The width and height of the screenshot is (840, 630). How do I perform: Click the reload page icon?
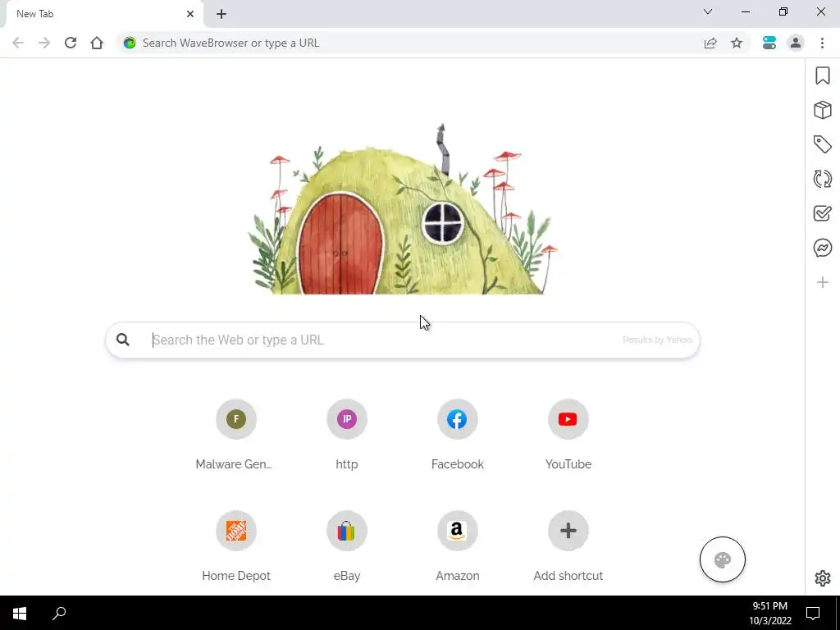click(x=71, y=43)
